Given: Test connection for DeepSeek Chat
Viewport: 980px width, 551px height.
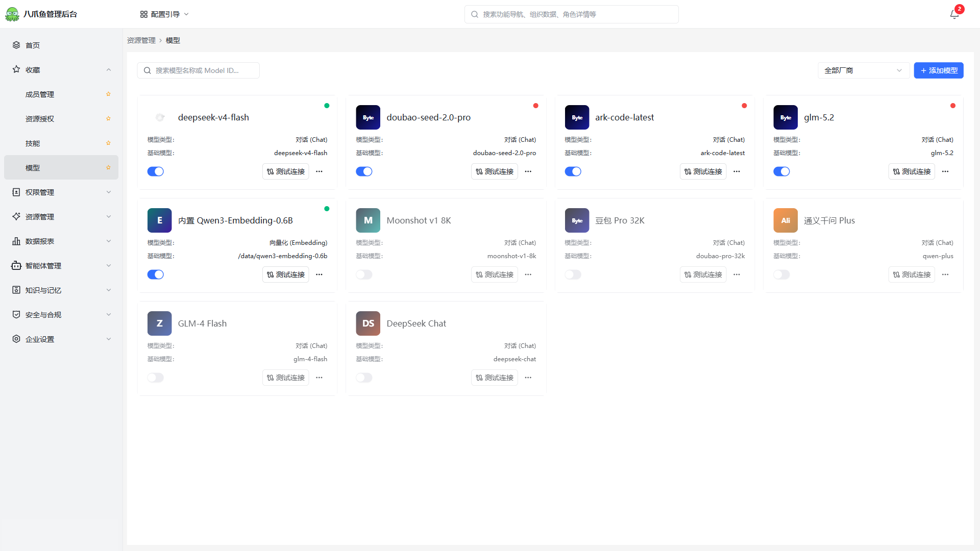Looking at the screenshot, I should (495, 378).
